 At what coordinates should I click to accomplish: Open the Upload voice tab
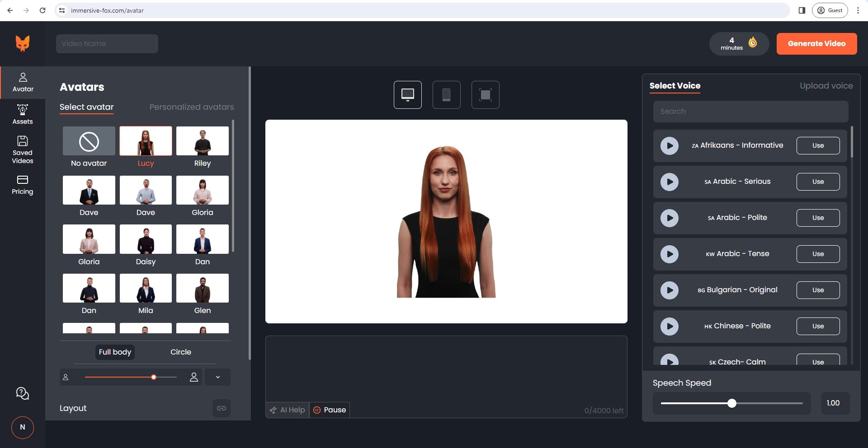coord(826,85)
